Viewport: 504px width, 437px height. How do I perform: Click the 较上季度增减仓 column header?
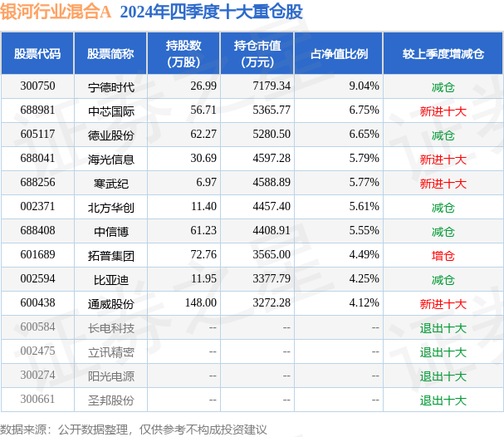coord(443,54)
